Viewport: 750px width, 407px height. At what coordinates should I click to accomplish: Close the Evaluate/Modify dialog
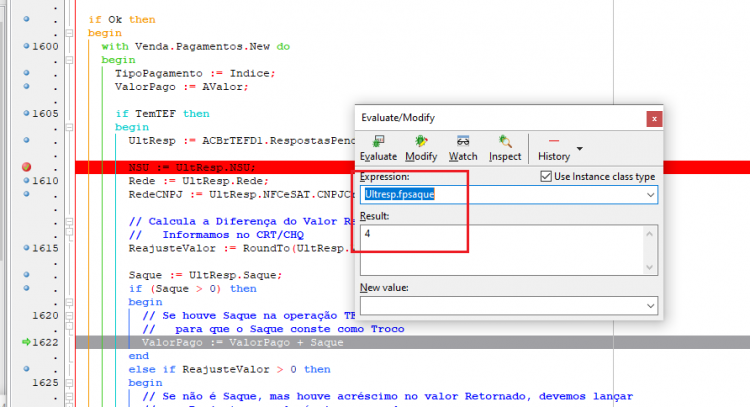(x=654, y=119)
